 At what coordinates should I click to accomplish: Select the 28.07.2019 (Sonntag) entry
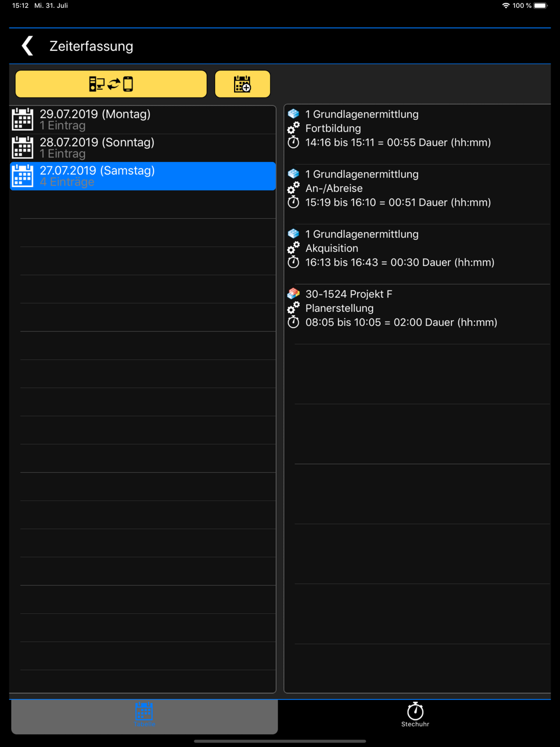[x=143, y=148]
